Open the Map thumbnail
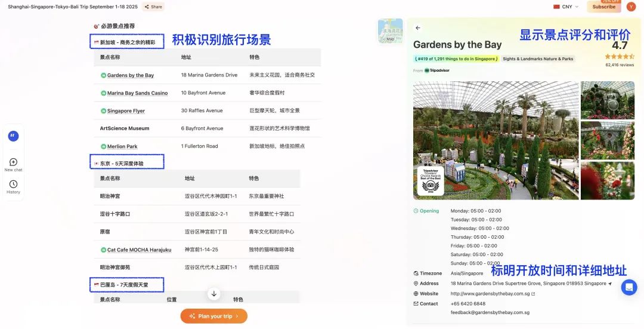Image resolution: width=644 pixels, height=329 pixels. [x=390, y=31]
